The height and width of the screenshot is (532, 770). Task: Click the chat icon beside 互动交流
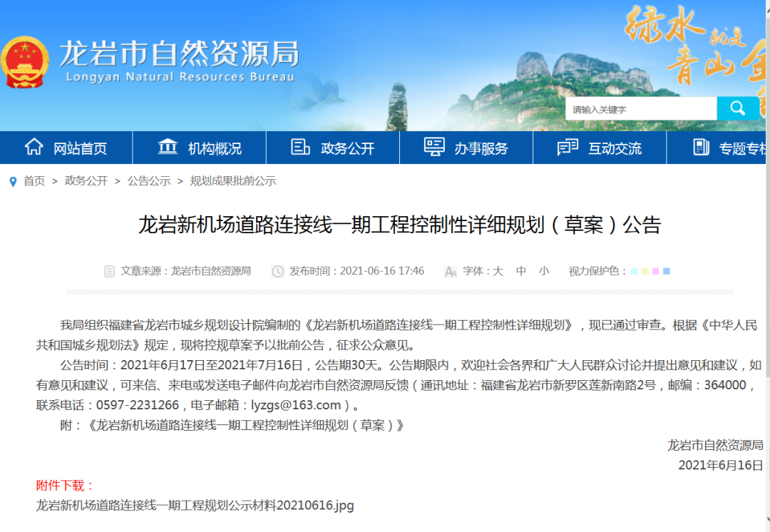coord(568,148)
